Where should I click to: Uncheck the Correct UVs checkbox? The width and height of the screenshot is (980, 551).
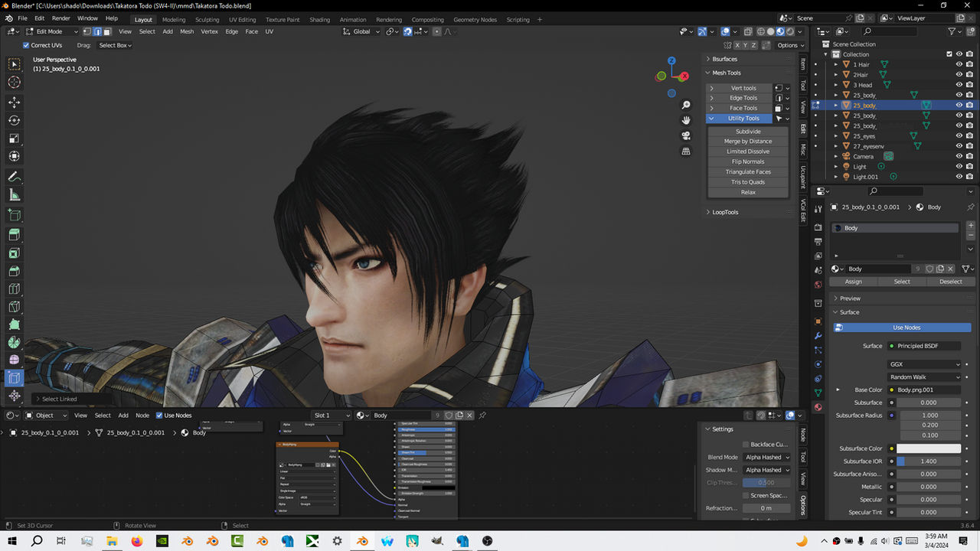click(x=27, y=45)
